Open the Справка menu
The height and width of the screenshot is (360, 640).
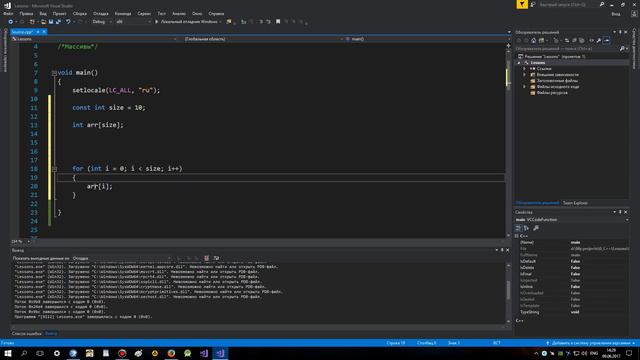click(x=216, y=13)
